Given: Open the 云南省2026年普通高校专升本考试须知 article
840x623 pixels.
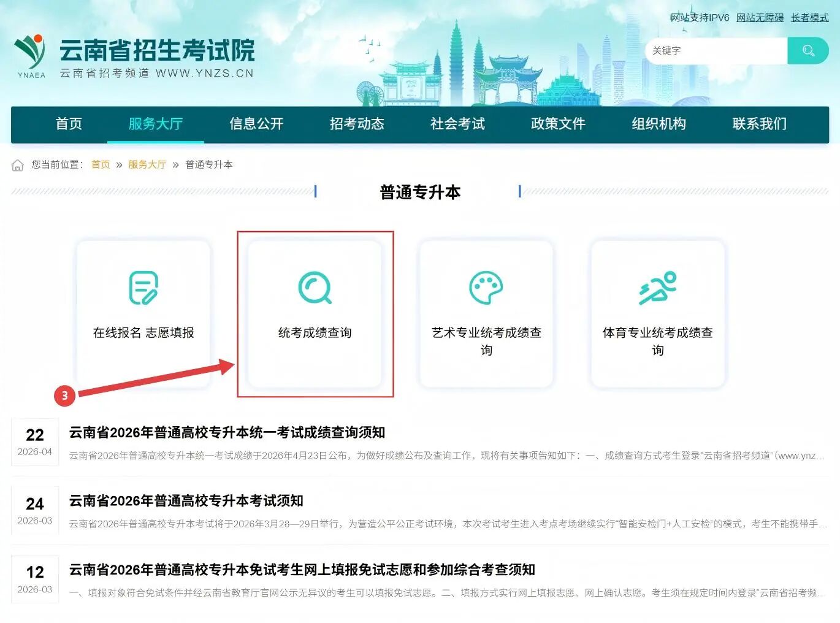Looking at the screenshot, I should click(186, 501).
